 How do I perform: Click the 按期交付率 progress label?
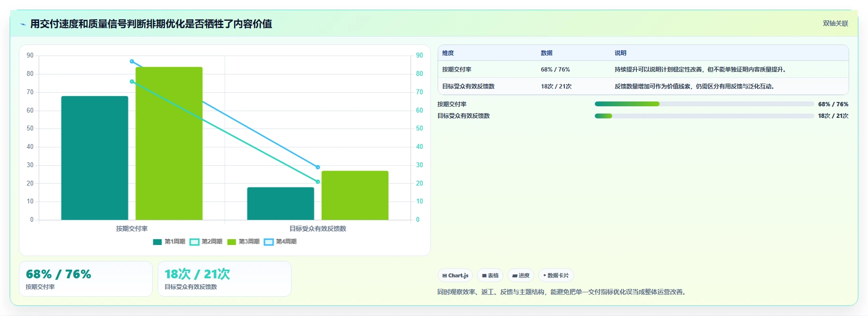click(x=452, y=104)
